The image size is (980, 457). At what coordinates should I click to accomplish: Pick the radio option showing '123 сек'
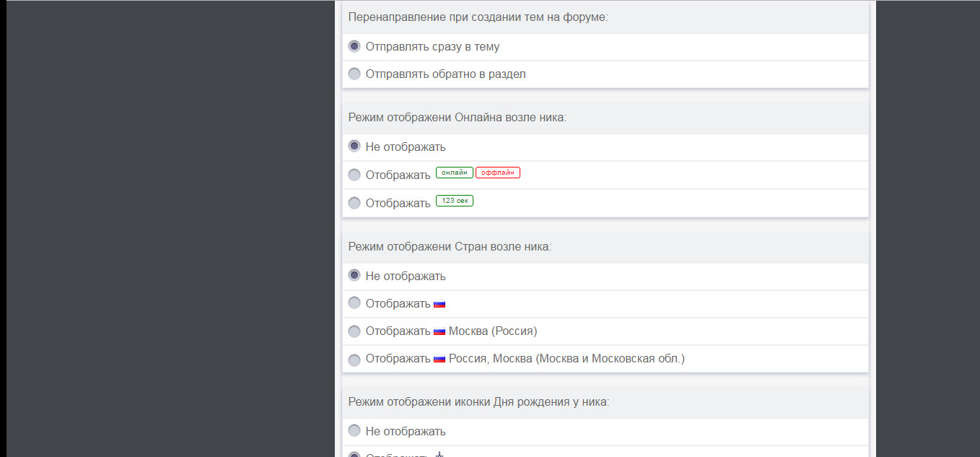coord(354,203)
